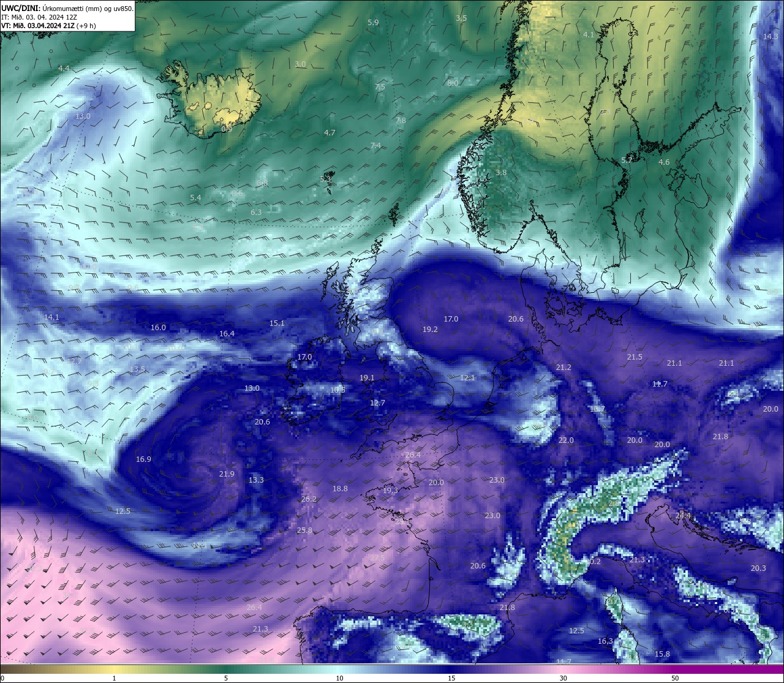Click the map value 14.1
The height and width of the screenshot is (683, 784).
[x=52, y=317]
